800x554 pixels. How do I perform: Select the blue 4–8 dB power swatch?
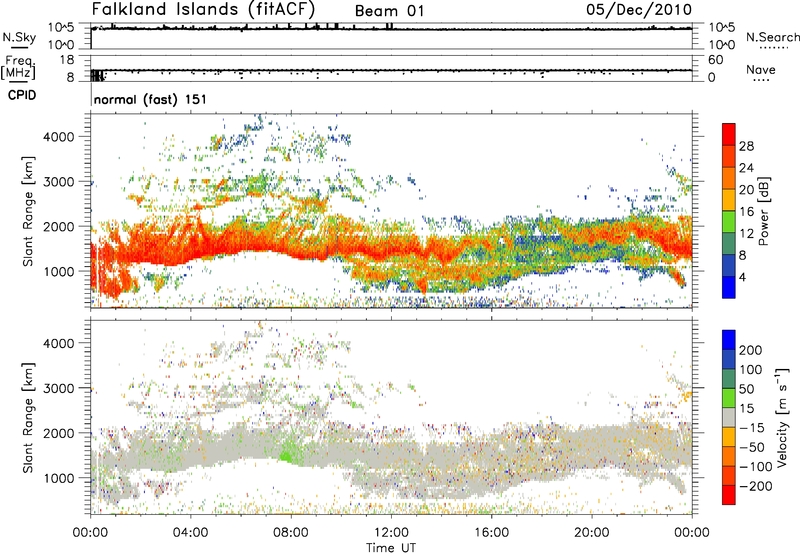tap(729, 265)
